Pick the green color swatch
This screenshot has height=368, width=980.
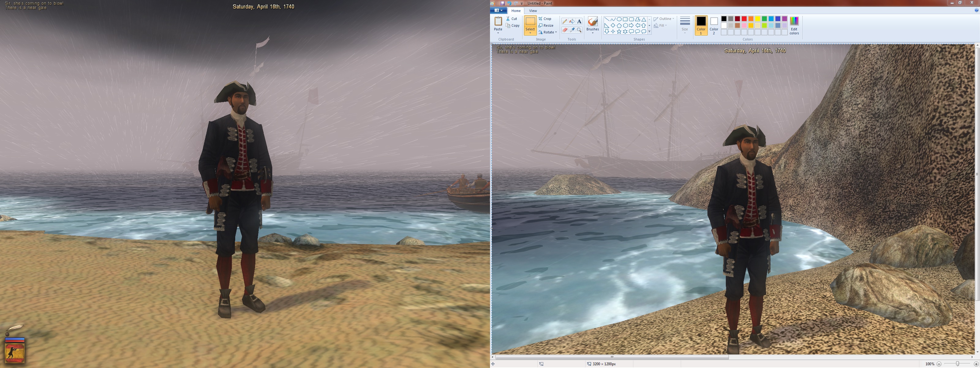pyautogui.click(x=764, y=19)
